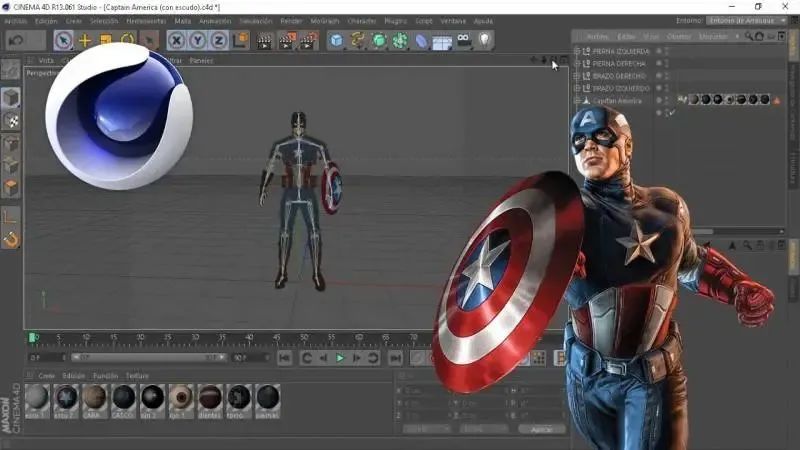
Task: Toggle visibility dot of PIERNA DERECHA
Action: 659,63
